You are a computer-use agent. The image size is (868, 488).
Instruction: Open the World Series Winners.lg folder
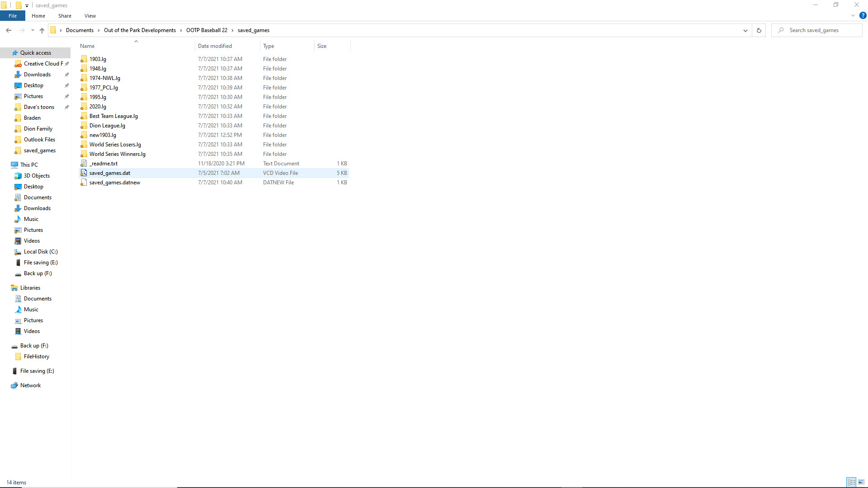(x=117, y=154)
